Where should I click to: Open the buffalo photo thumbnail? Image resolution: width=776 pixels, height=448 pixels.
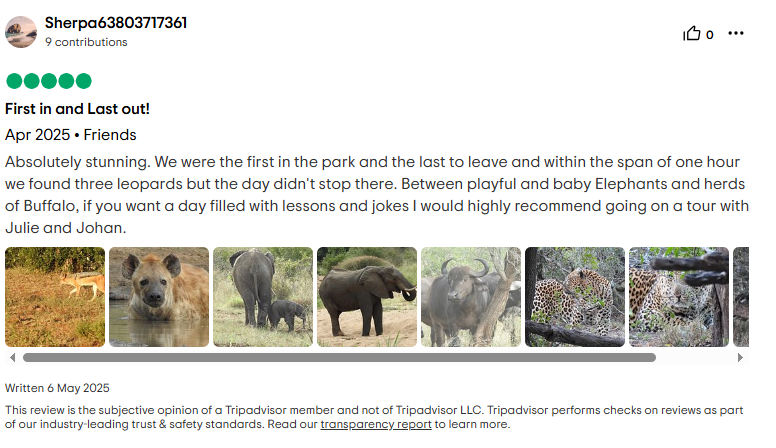pos(471,297)
